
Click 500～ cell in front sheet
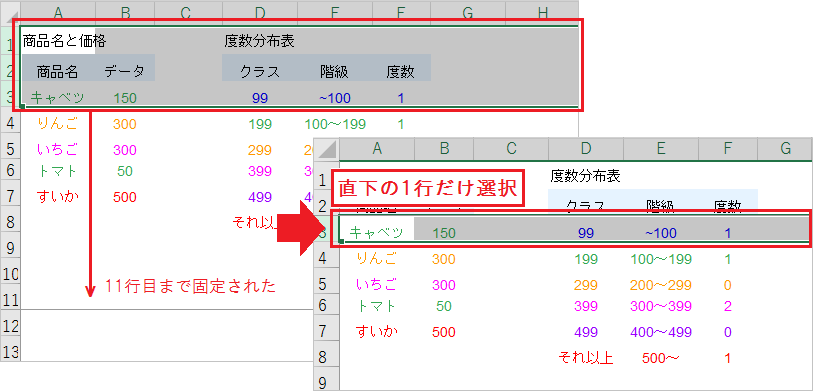click(661, 358)
